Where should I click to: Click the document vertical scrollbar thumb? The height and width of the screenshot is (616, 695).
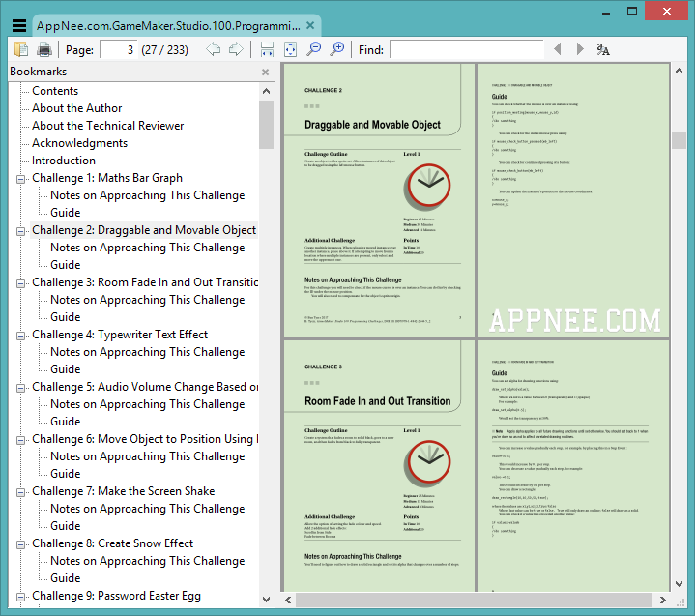point(679,140)
